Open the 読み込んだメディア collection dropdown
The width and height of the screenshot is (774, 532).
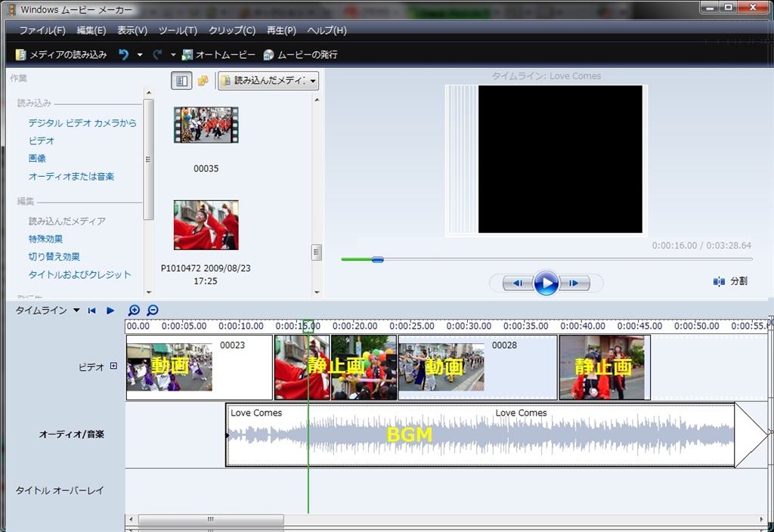pos(268,81)
